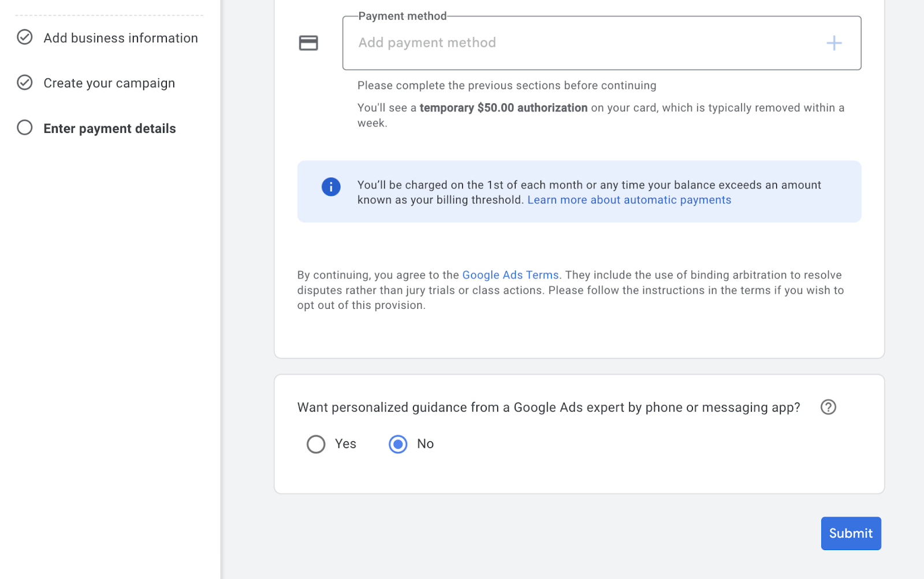Click the plus icon to add a payment method
Screen dimensions: 924x579
(834, 43)
